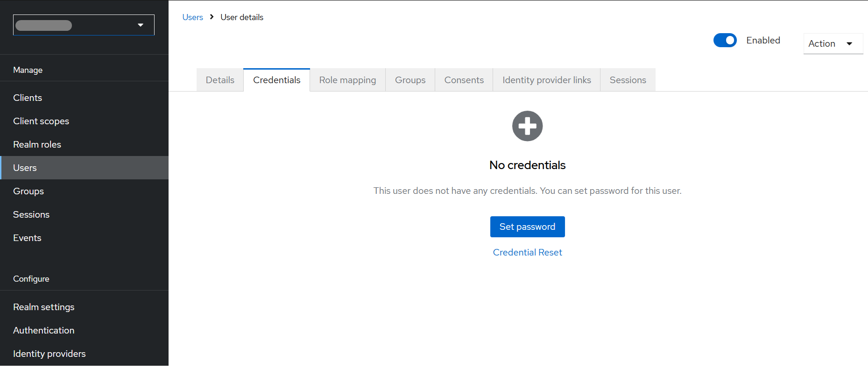Switch to the Details tab

[220, 80]
